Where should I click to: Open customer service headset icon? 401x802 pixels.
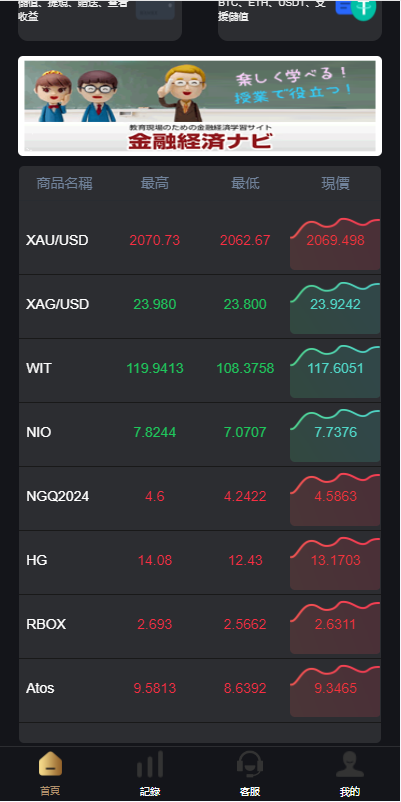point(250,764)
